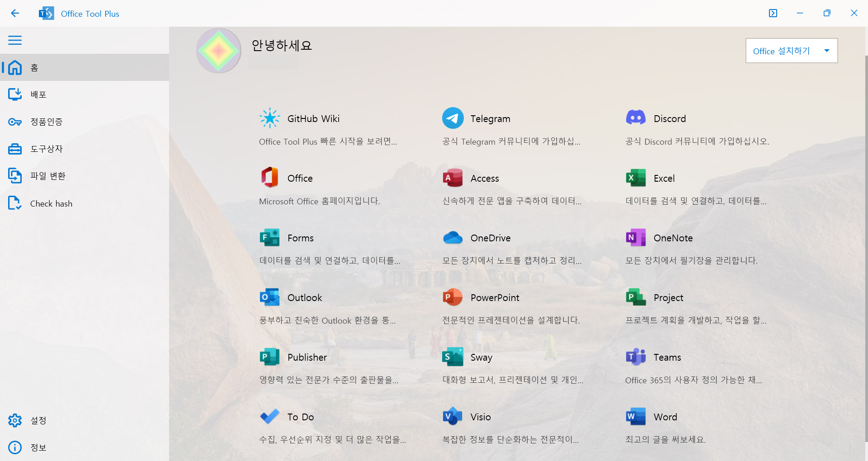The height and width of the screenshot is (461, 868).
Task: Open the 도구상자 toolbox page
Action: point(85,149)
